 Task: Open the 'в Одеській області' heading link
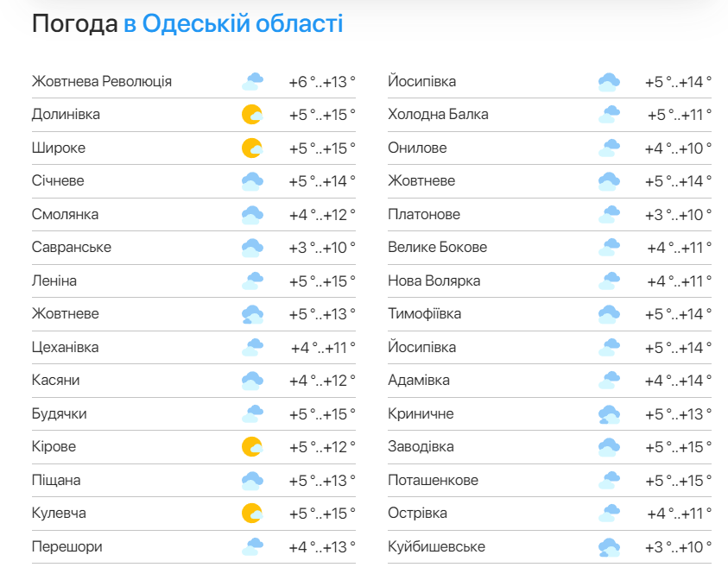pos(233,23)
